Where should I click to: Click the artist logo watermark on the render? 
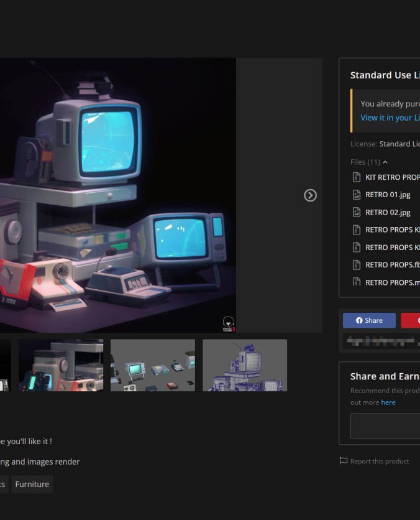[228, 323]
